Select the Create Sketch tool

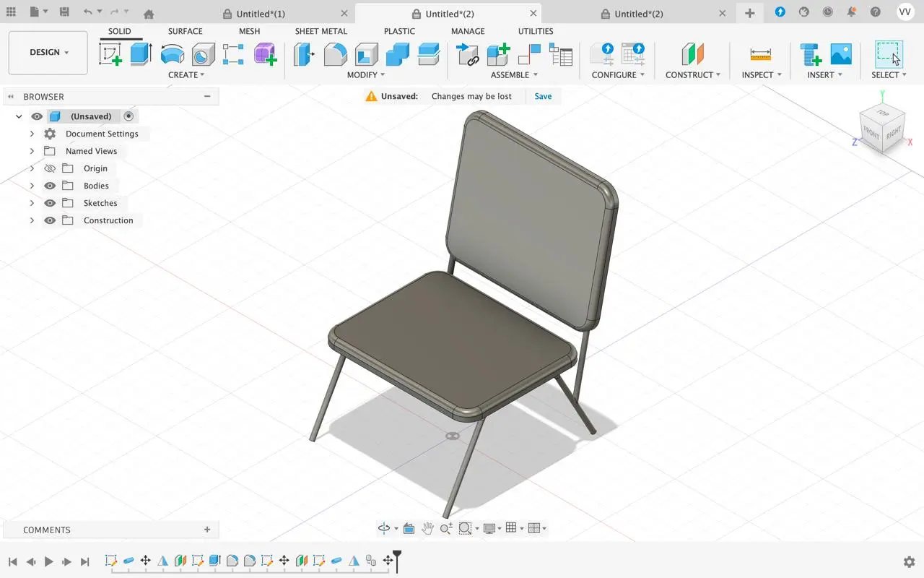click(x=110, y=54)
